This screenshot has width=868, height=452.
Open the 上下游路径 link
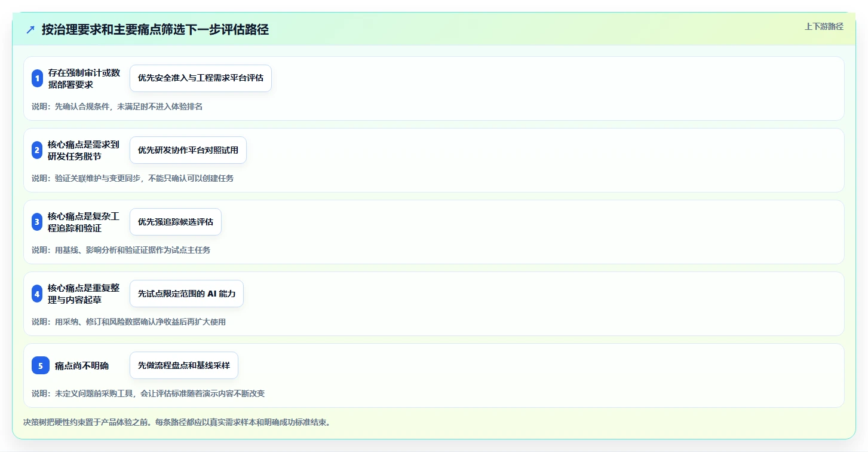coord(824,26)
